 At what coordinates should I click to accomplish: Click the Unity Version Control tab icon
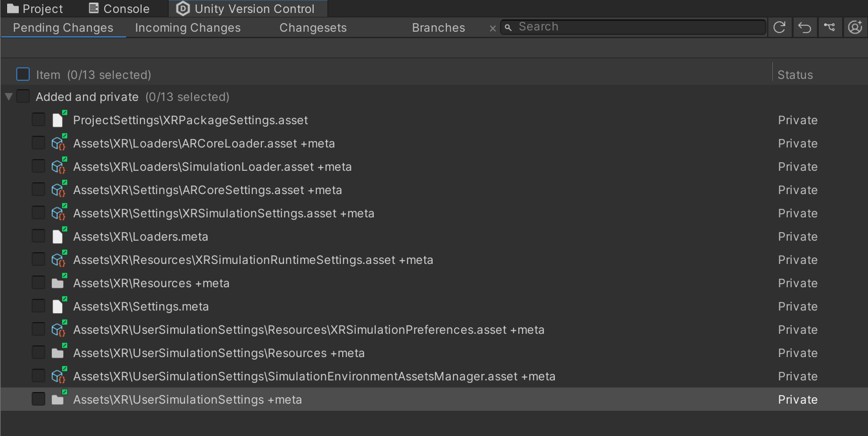click(x=182, y=8)
